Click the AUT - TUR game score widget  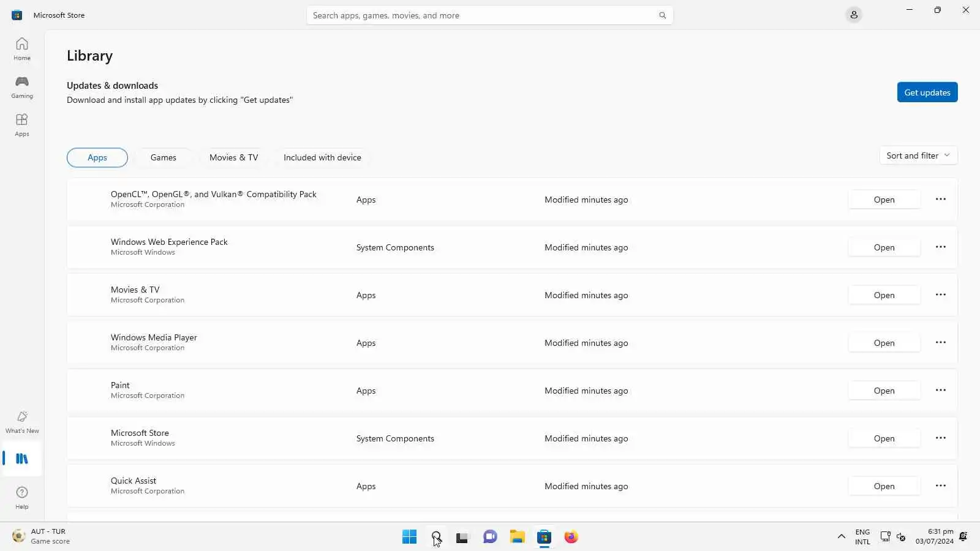tap(41, 536)
